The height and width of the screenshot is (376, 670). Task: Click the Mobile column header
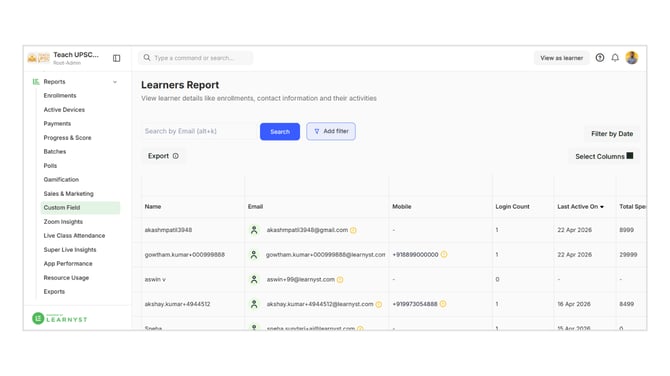pos(402,206)
